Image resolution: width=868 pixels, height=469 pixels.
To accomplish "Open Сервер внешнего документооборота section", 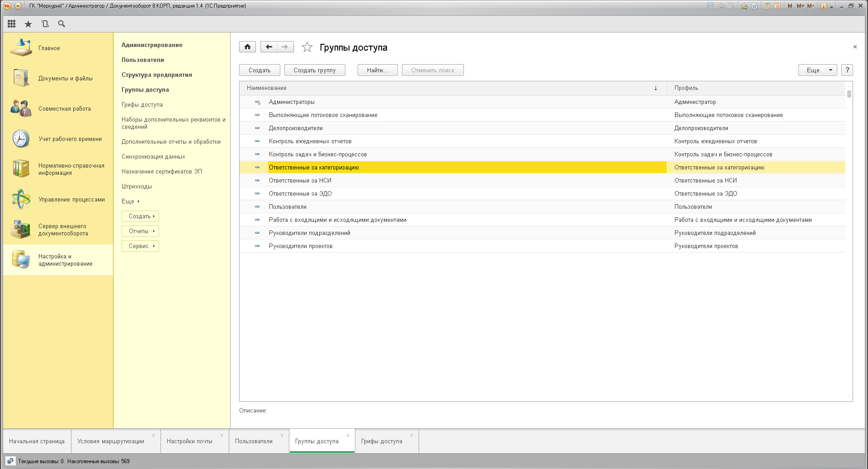I will coord(58,230).
